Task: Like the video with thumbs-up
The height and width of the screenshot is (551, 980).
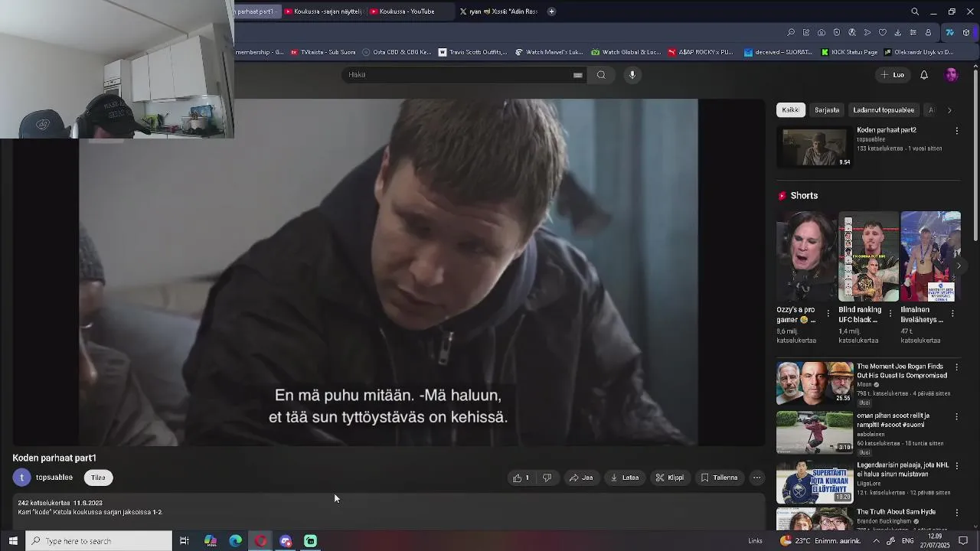Action: pos(521,478)
